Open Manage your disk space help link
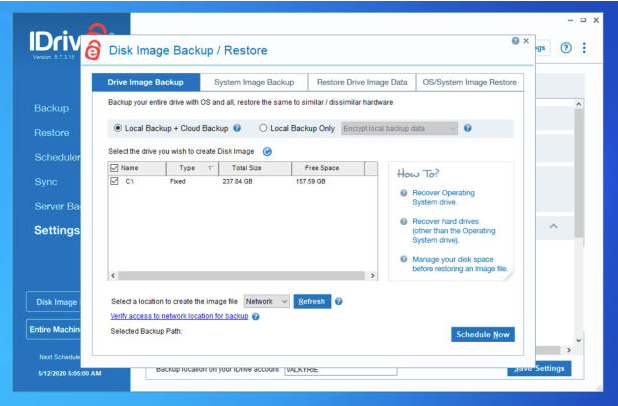 tap(460, 264)
